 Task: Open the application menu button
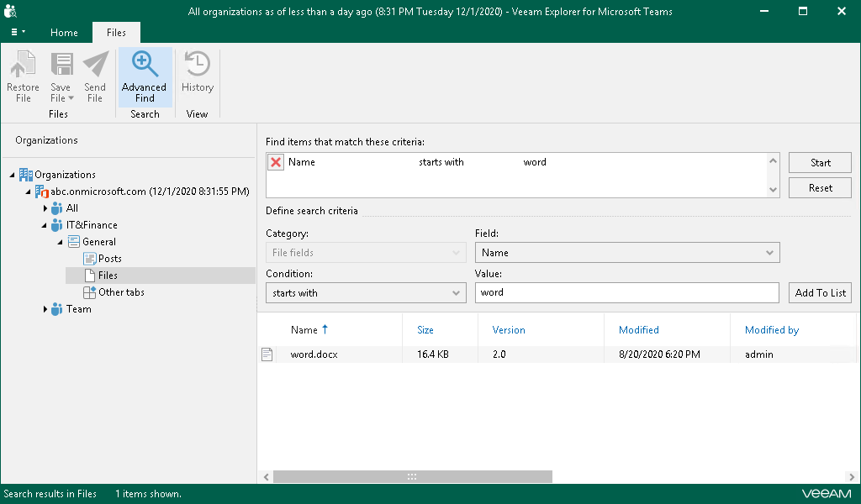(x=18, y=32)
